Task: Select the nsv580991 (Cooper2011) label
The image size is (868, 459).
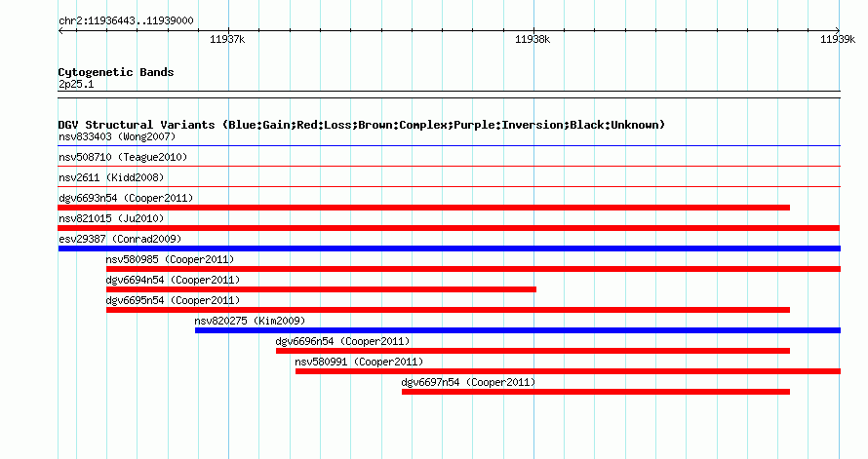Action: [x=359, y=362]
